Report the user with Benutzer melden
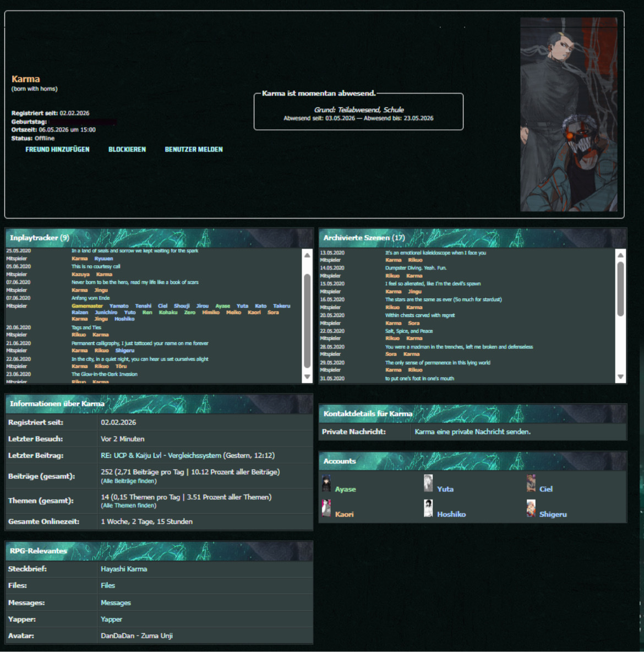 pyautogui.click(x=193, y=149)
